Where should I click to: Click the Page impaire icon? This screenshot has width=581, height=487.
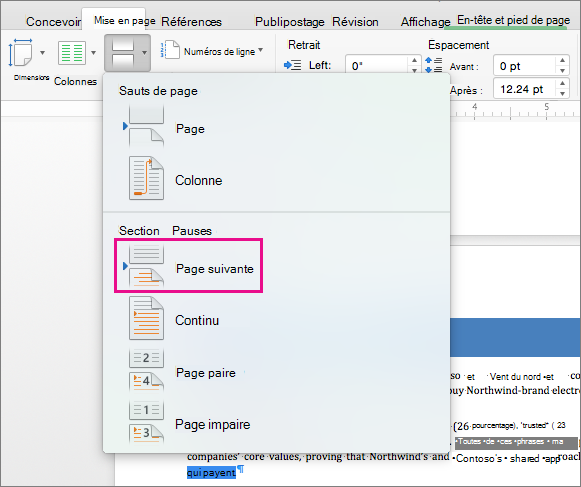[x=146, y=422]
